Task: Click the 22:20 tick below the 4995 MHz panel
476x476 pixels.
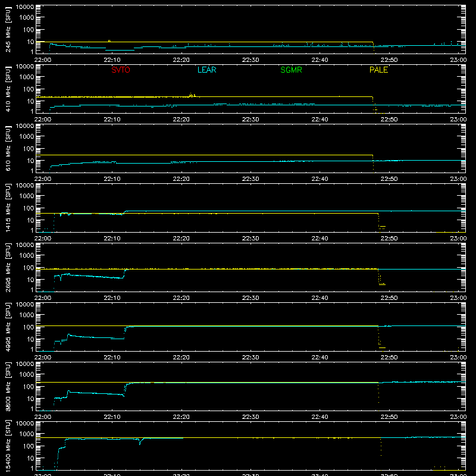Action: coord(181,358)
